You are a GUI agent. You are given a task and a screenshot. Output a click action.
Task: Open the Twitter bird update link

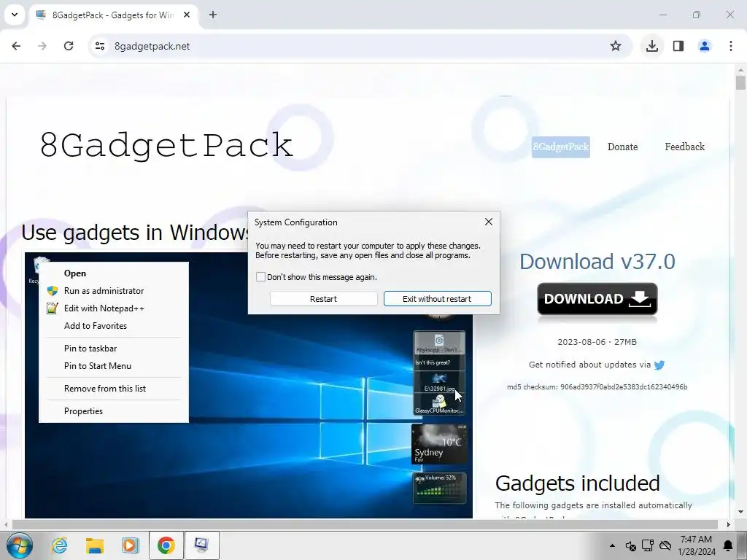pos(659,365)
